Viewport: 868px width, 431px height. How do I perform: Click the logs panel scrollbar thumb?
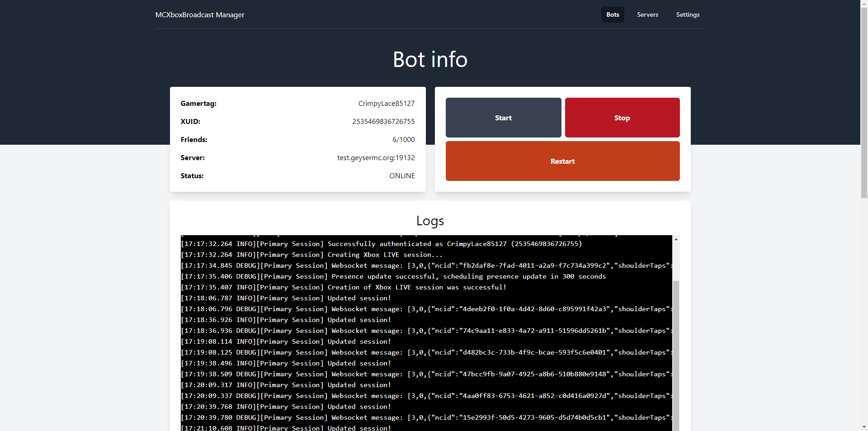click(x=676, y=355)
